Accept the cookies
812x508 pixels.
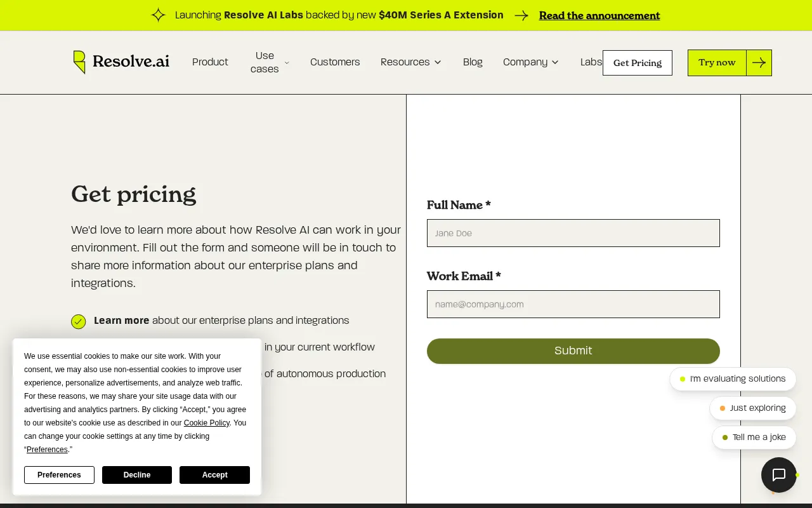click(214, 475)
